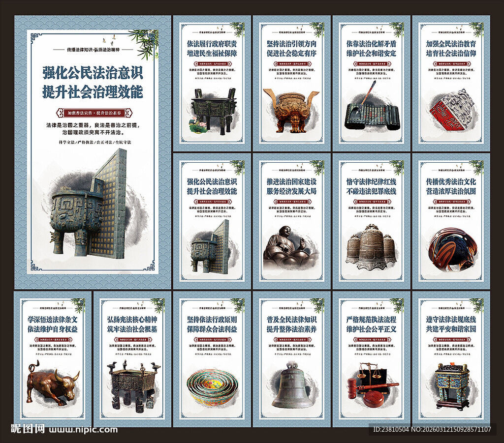Select the title 普及全民法律知识
This screenshot has height=443, width=504.
(x=292, y=320)
